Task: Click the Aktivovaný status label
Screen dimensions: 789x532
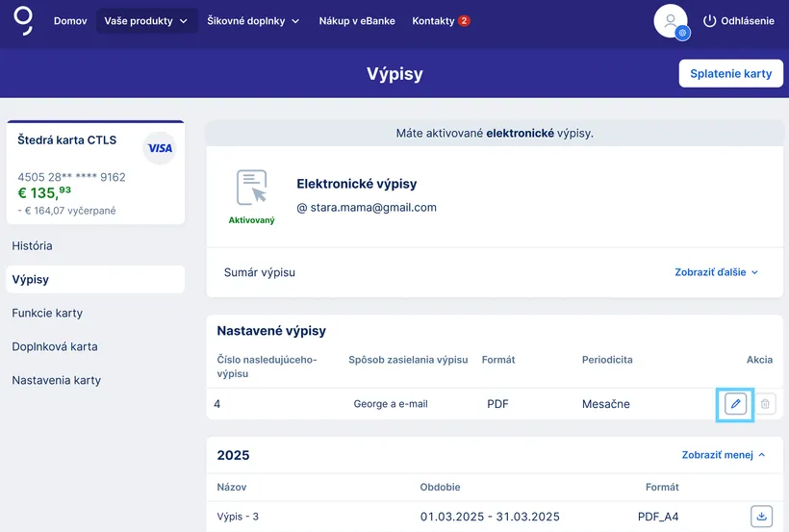Action: [251, 220]
